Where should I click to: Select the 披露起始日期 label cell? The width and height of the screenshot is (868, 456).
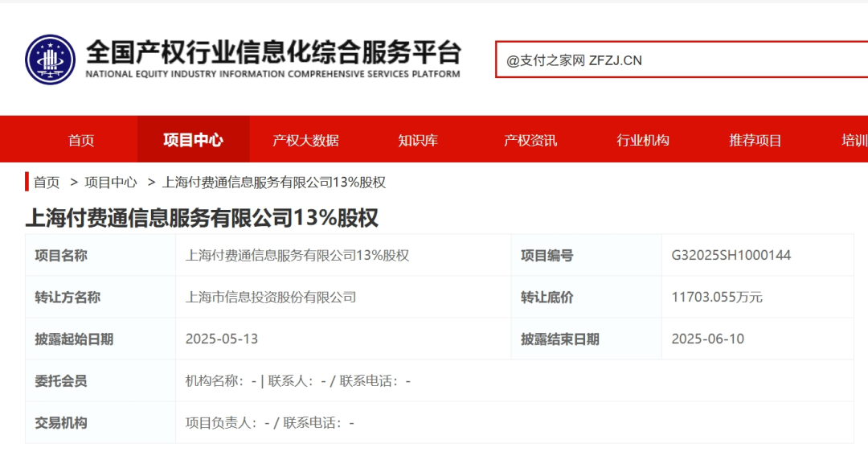click(100, 339)
